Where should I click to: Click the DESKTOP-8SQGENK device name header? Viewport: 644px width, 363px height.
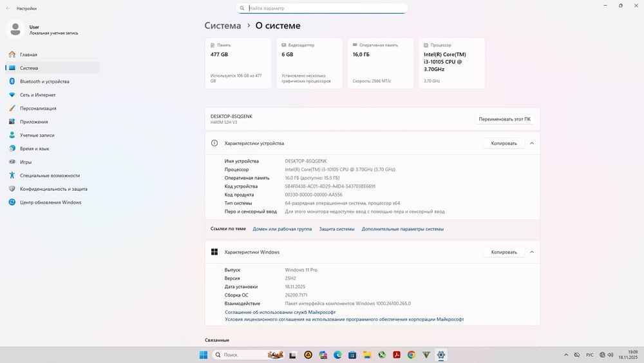coord(232,116)
